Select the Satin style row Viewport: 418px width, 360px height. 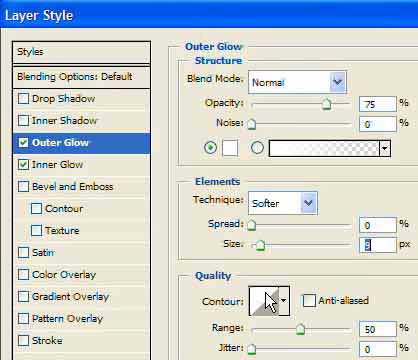coord(81,253)
